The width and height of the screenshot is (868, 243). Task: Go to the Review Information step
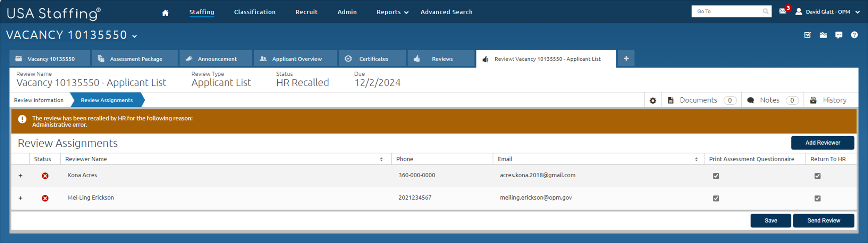tap(39, 100)
